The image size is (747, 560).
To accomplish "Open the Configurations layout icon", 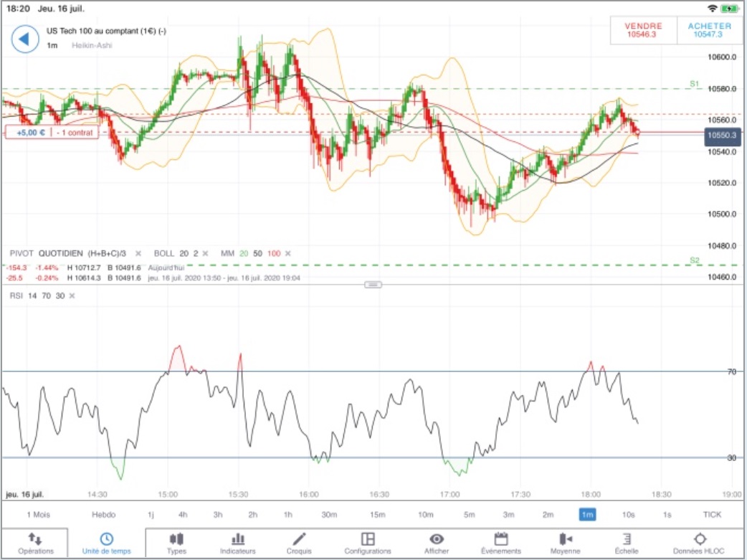I will [368, 539].
